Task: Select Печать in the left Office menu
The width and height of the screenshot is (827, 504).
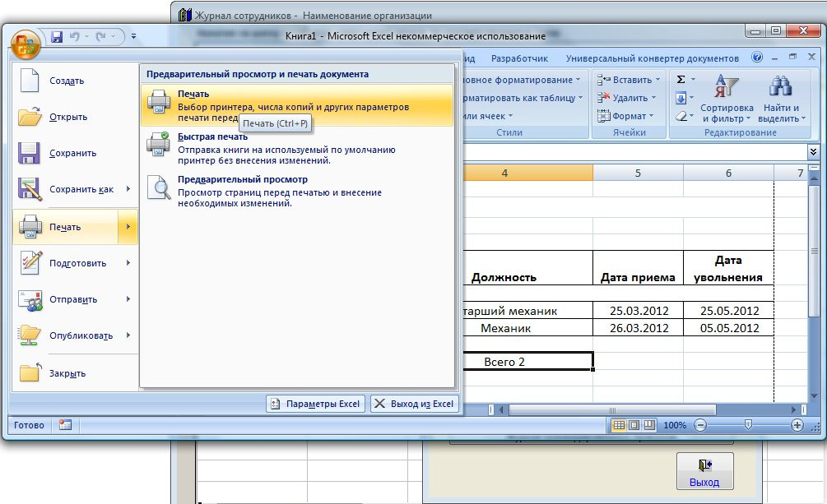Action: (x=66, y=227)
